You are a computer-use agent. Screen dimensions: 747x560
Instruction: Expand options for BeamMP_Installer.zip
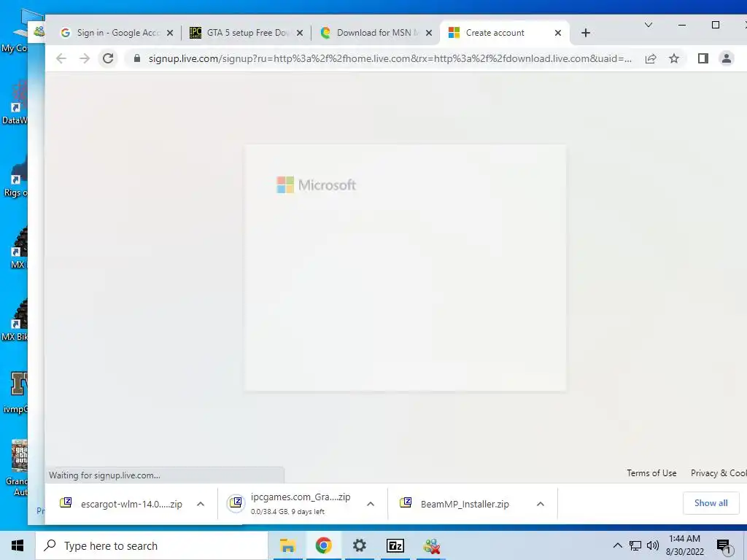coord(541,504)
